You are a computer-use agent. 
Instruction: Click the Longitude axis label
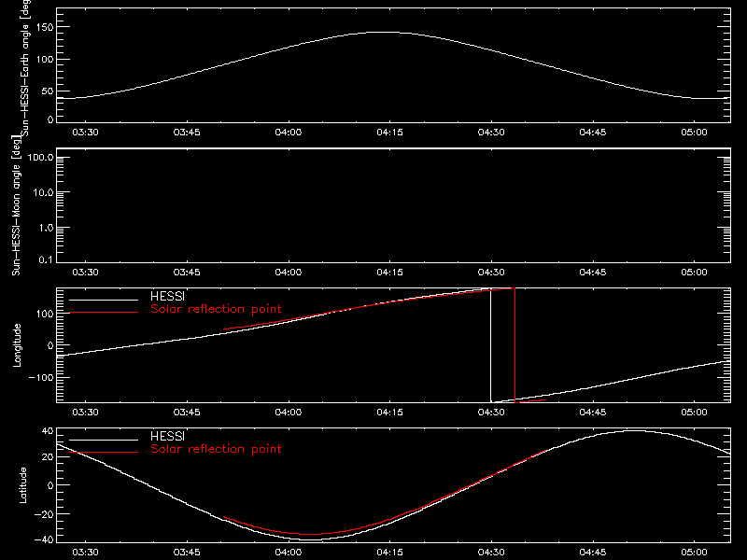point(17,345)
